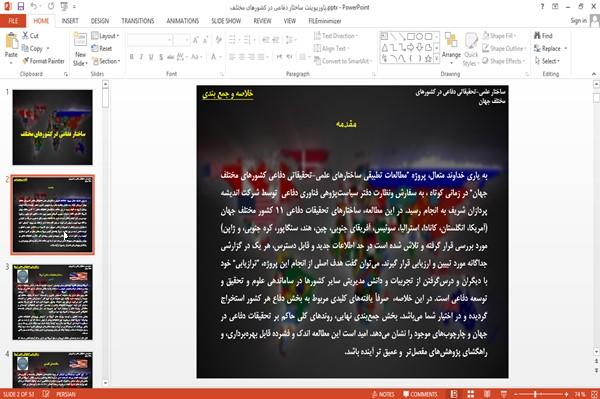Screen dimensions: 600x399
Task: Click the Find icon
Action: point(543,36)
